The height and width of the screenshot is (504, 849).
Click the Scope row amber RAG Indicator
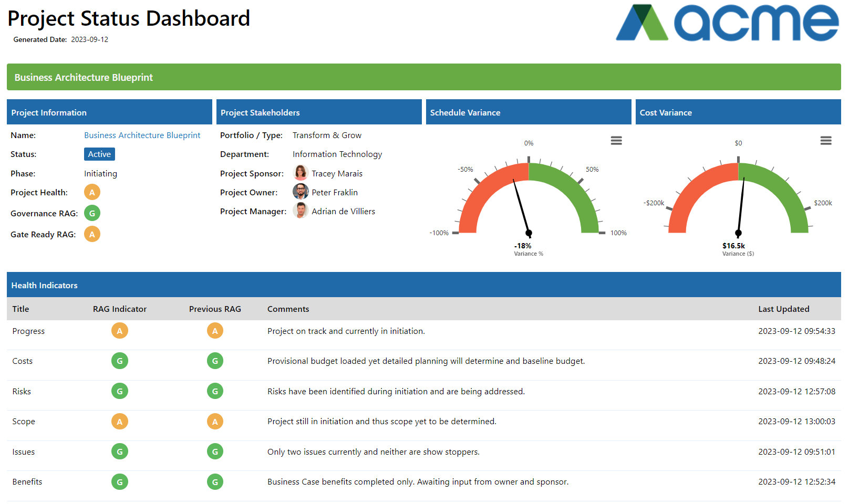(120, 422)
